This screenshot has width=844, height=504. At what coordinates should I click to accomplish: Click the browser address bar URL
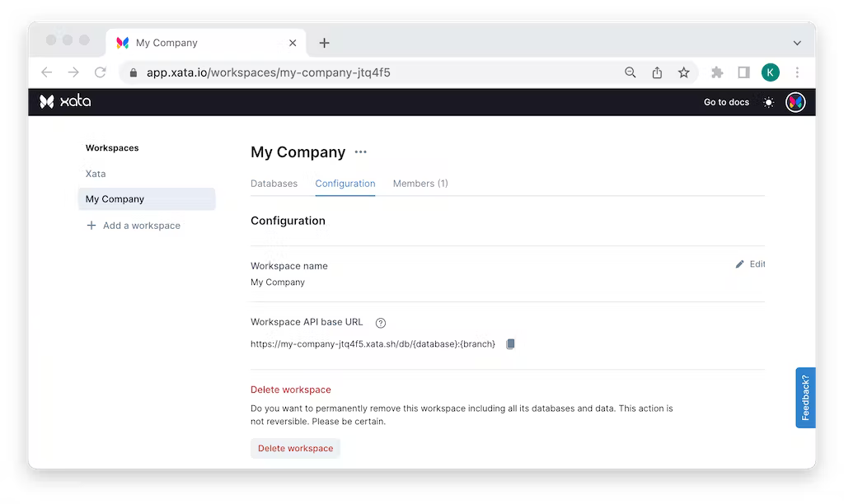pyautogui.click(x=268, y=72)
